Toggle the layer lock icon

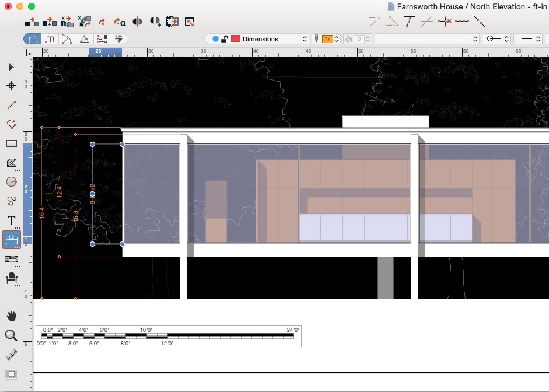(x=225, y=39)
